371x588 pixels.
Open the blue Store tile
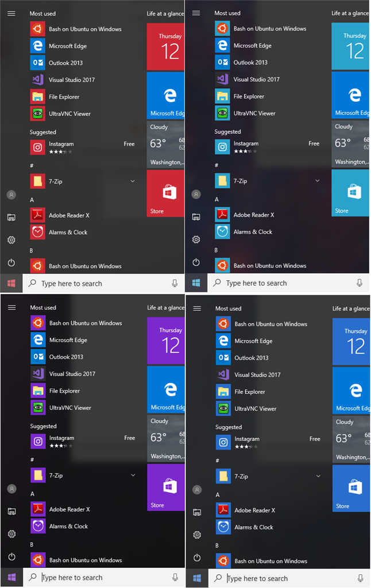click(351, 489)
